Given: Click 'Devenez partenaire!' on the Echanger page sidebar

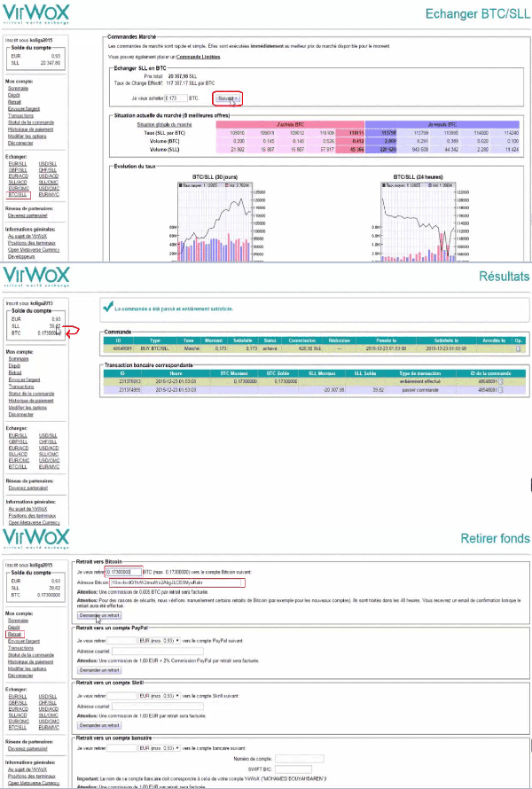Looking at the screenshot, I should (27, 215).
